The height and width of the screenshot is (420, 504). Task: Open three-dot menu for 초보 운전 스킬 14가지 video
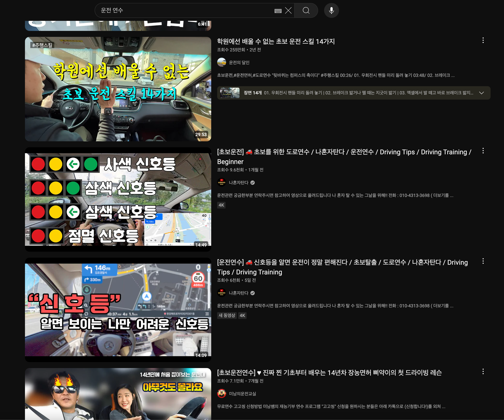[x=483, y=40]
